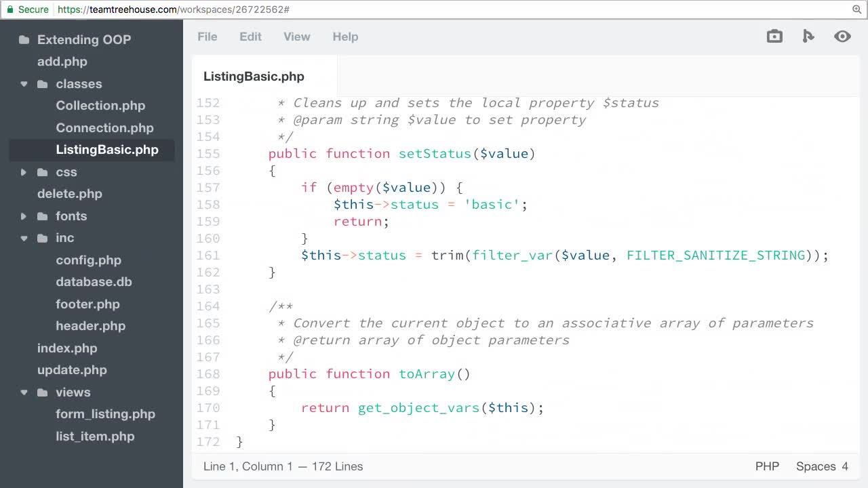Open add.php in the file tree
868x488 pixels.
point(62,62)
